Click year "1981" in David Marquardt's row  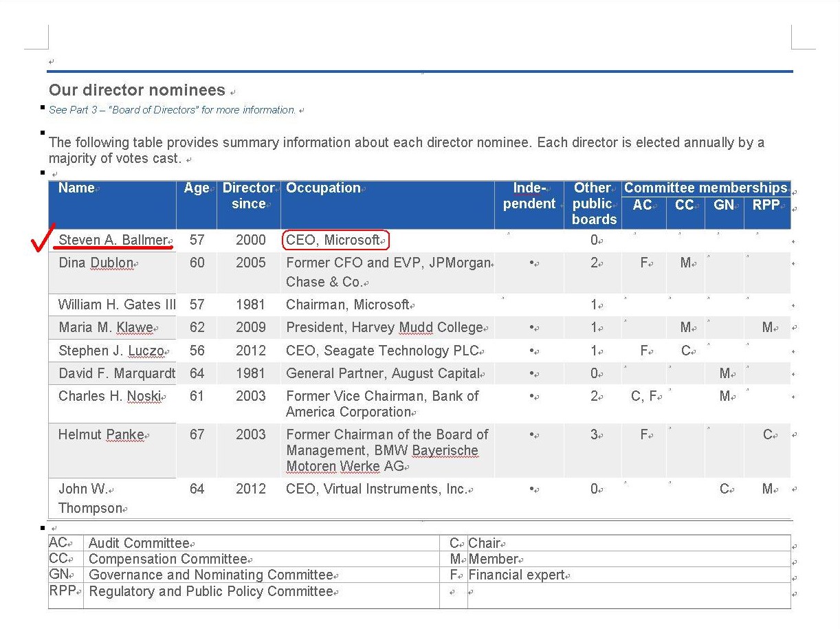[250, 373]
